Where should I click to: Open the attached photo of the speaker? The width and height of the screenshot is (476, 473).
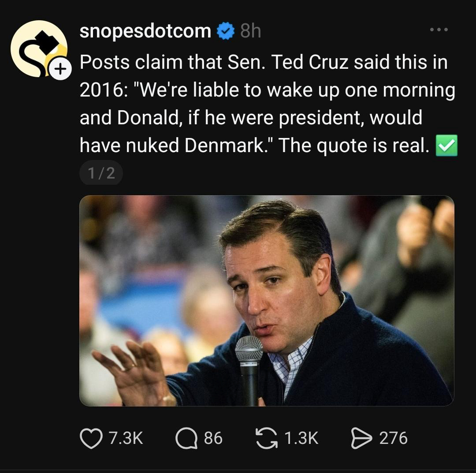click(x=266, y=300)
